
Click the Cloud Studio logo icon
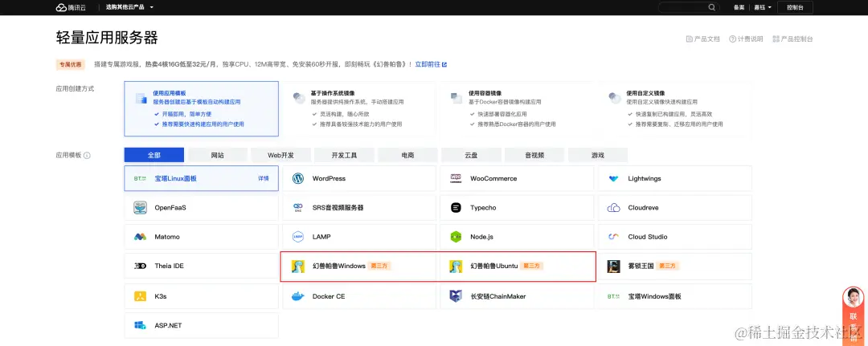(x=613, y=237)
